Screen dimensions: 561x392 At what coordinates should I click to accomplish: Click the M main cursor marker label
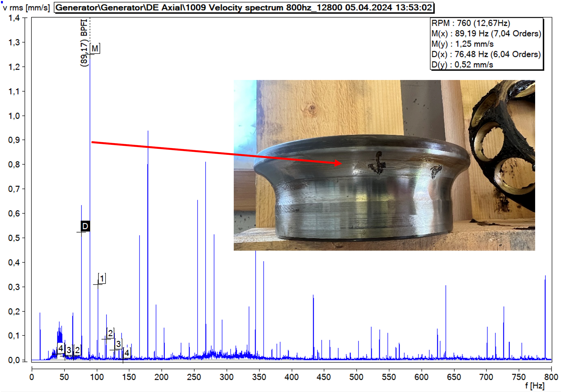click(95, 48)
